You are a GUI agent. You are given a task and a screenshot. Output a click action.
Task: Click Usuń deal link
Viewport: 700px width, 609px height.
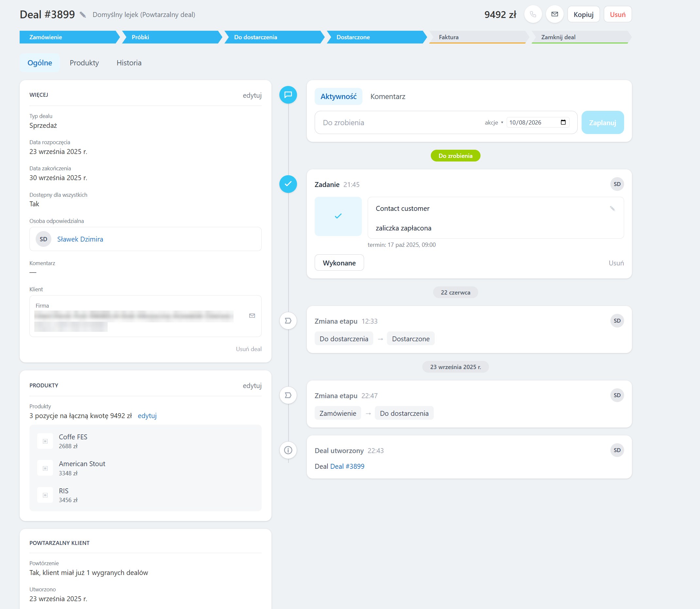249,349
